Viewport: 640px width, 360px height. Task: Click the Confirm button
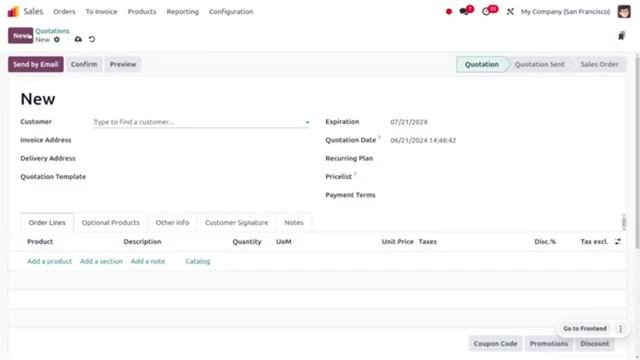(x=84, y=64)
